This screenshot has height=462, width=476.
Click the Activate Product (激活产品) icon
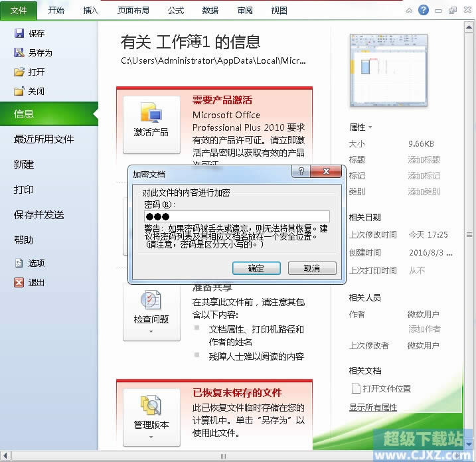pos(151,112)
